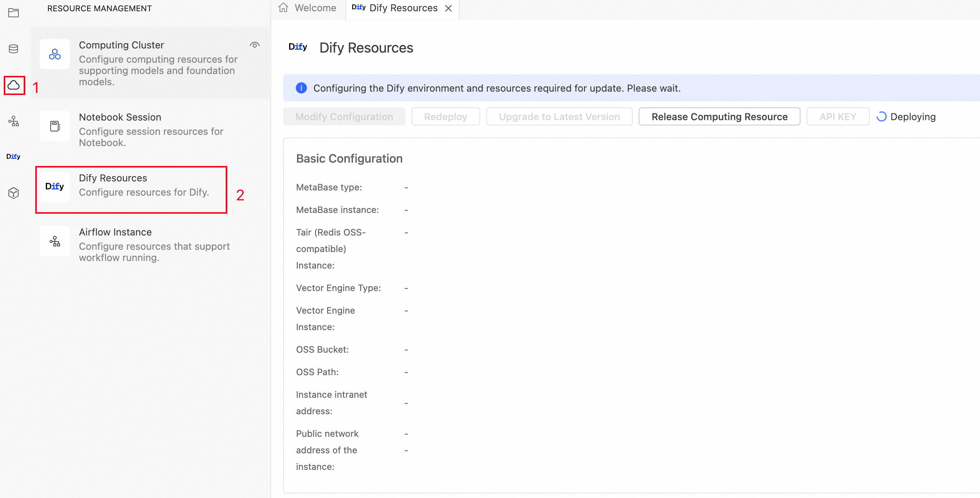980x498 pixels.
Task: Click Release Computing Resource button
Action: pyautogui.click(x=719, y=116)
